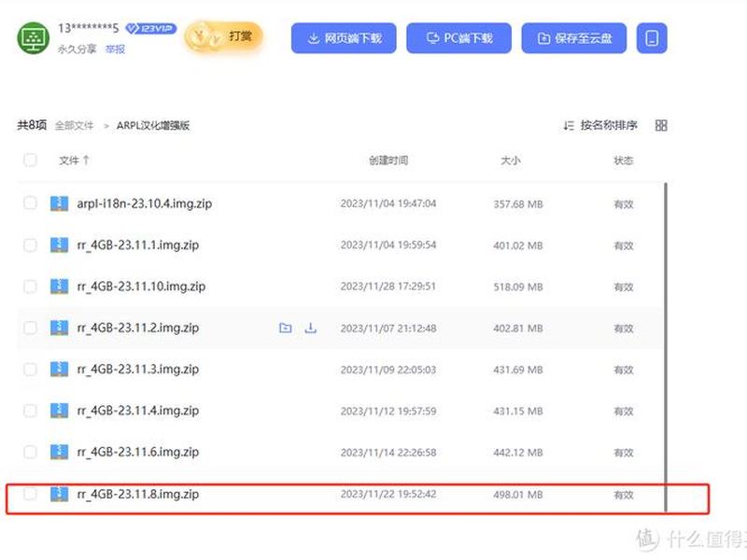Click zip icon of arpl-i18n-23.10.4.img.zip
Screen dimensions: 747x560
[59, 203]
